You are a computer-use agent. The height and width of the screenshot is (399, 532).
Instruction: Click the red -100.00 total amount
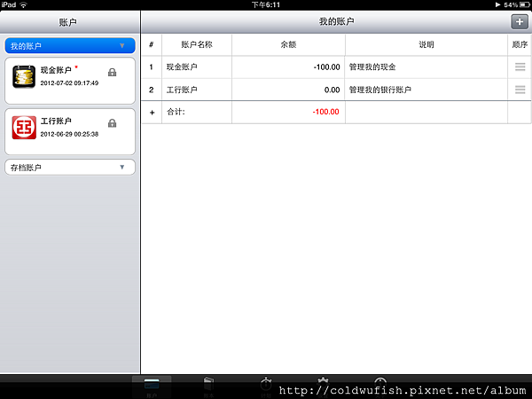click(325, 112)
